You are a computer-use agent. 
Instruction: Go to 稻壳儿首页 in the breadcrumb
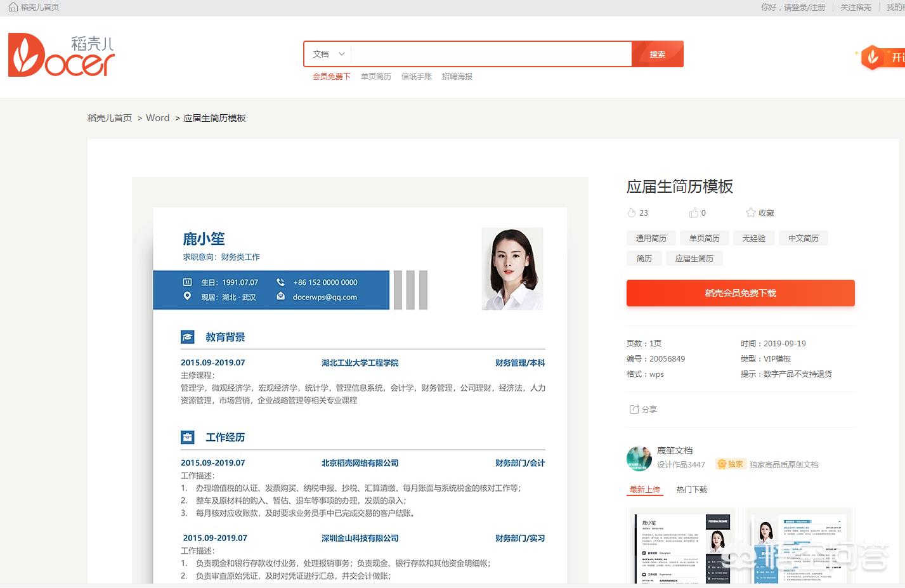(110, 118)
